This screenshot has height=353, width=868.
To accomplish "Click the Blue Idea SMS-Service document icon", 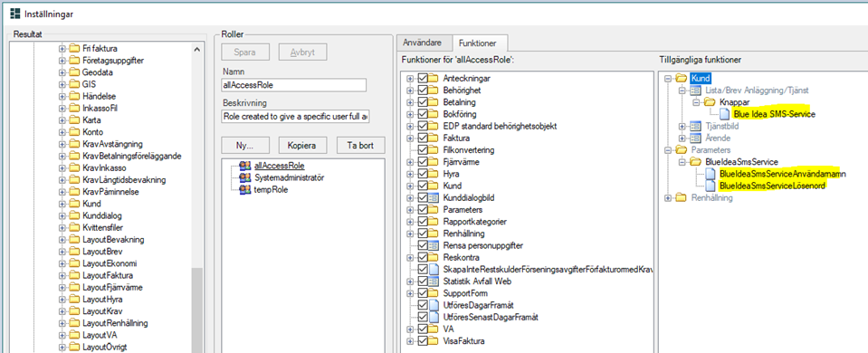I will (x=724, y=115).
